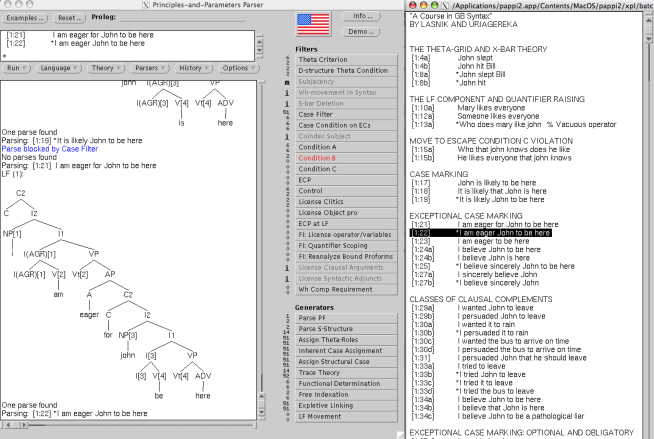Click the American flag language icon
Image resolution: width=654 pixels, height=439 pixels.
[313, 24]
